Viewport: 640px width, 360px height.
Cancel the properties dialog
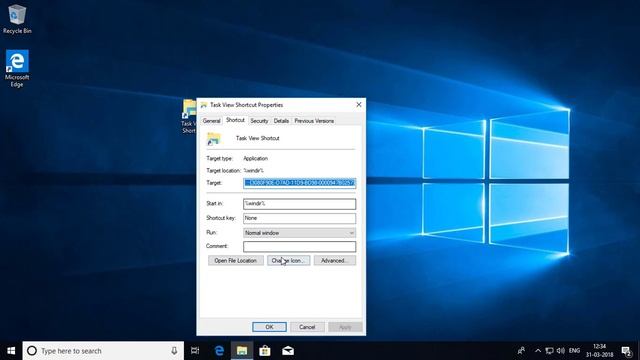coord(307,327)
